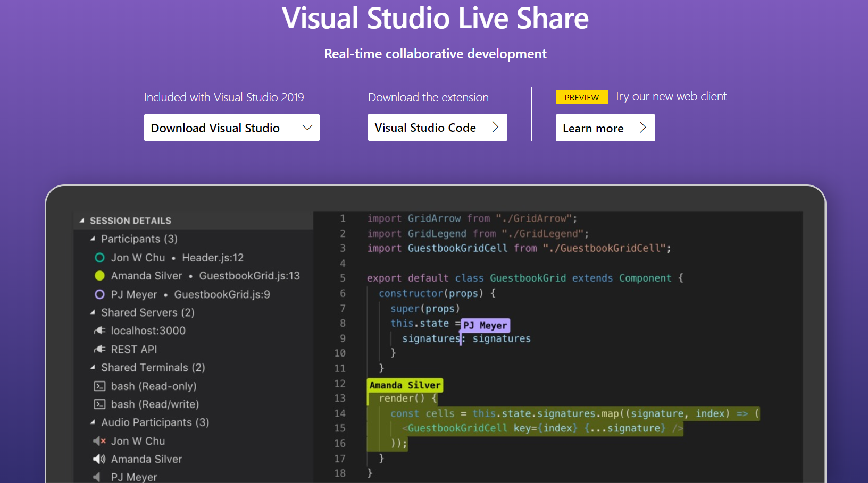This screenshot has width=868, height=483.
Task: Click 'render()' on line 13
Action: 402,398
